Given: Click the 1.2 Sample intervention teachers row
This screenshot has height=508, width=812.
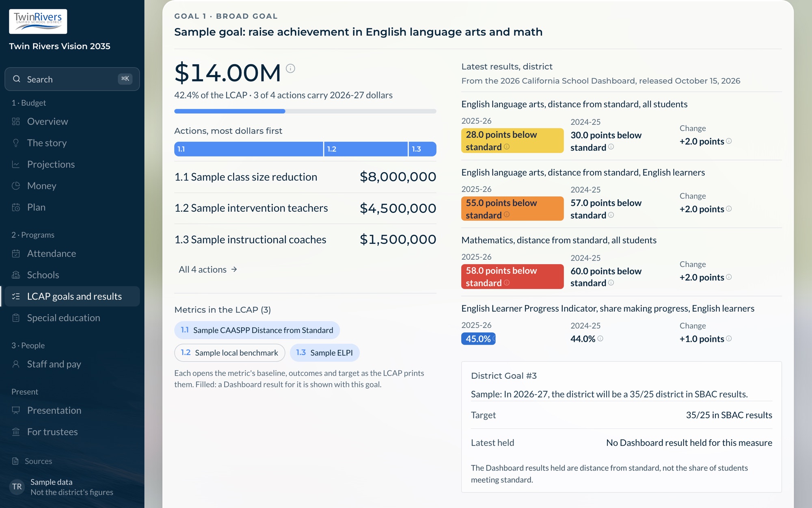Looking at the screenshot, I should tap(305, 208).
